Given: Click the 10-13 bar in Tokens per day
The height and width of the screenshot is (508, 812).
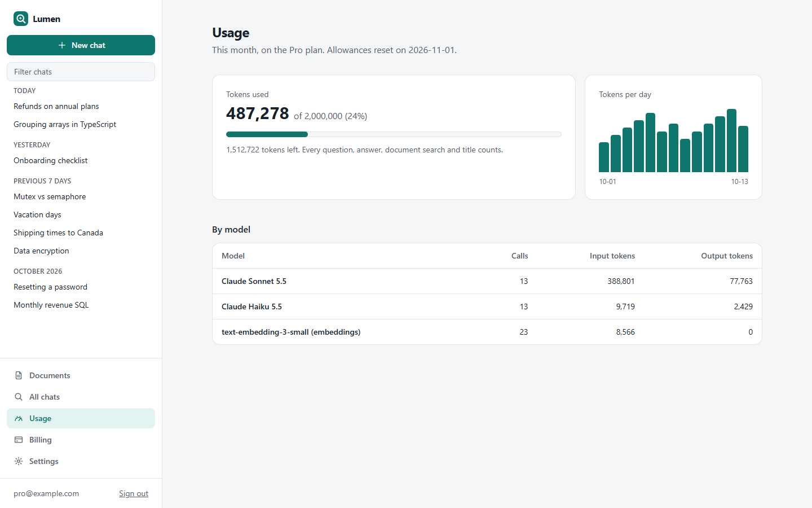Looking at the screenshot, I should (x=743, y=149).
